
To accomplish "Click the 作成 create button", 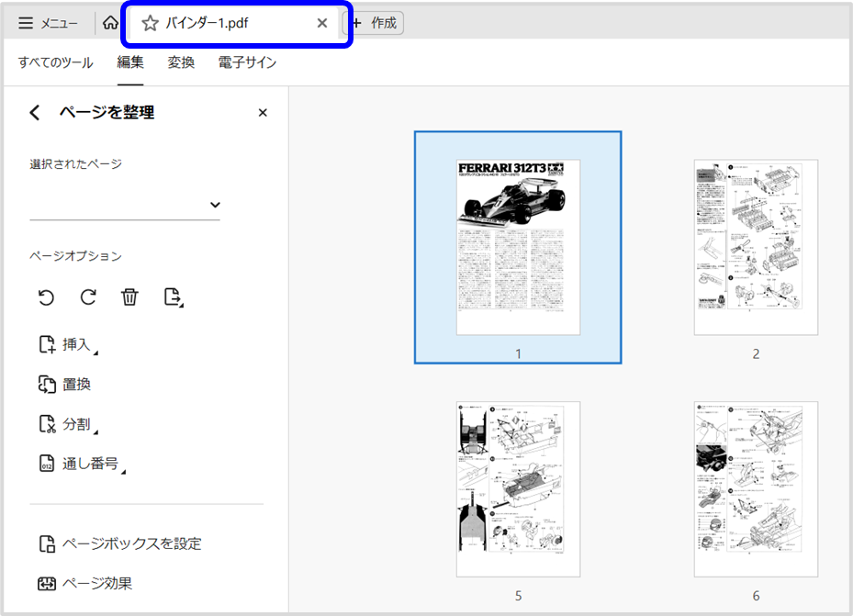I will 376,23.
